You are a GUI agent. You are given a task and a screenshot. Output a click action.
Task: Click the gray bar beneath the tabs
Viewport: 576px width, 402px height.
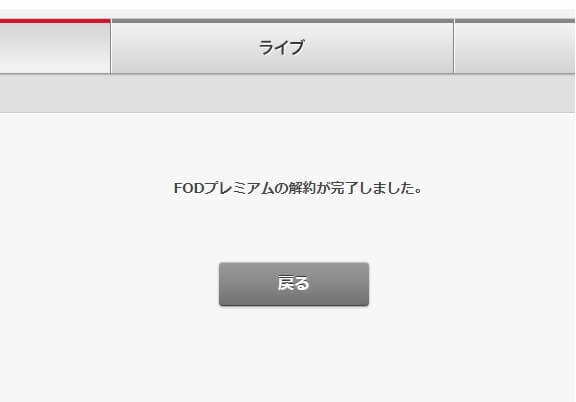click(x=287, y=93)
